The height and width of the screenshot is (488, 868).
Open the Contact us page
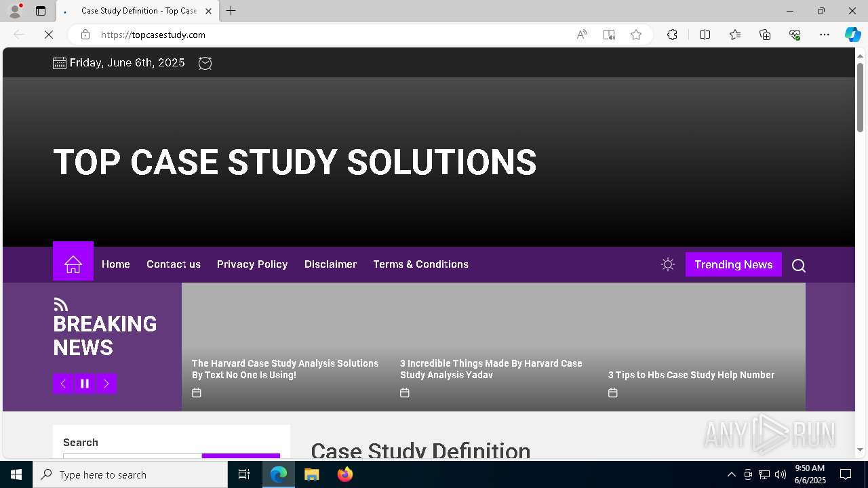[174, 264]
